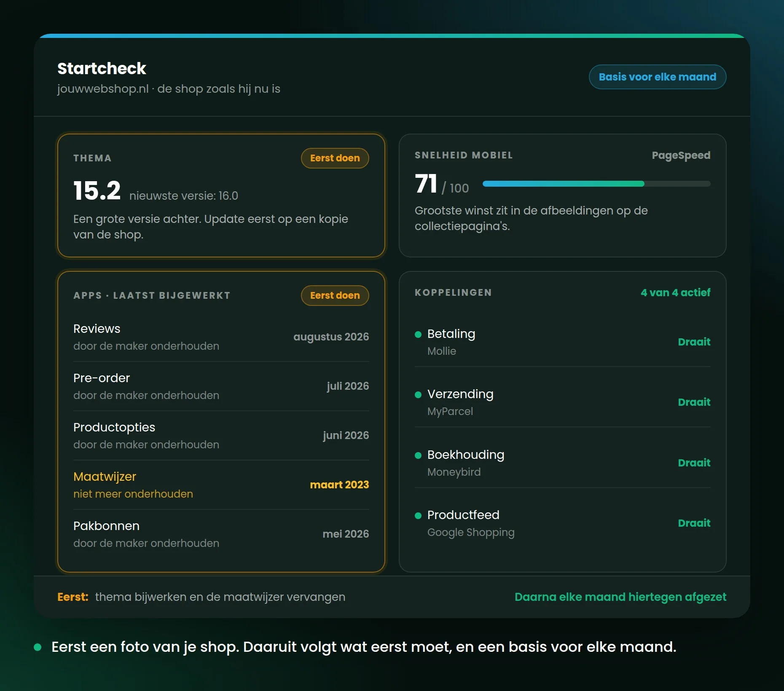Click green status dot beside Verzending
Viewport: 784px width, 691px height.
pyautogui.click(x=418, y=395)
